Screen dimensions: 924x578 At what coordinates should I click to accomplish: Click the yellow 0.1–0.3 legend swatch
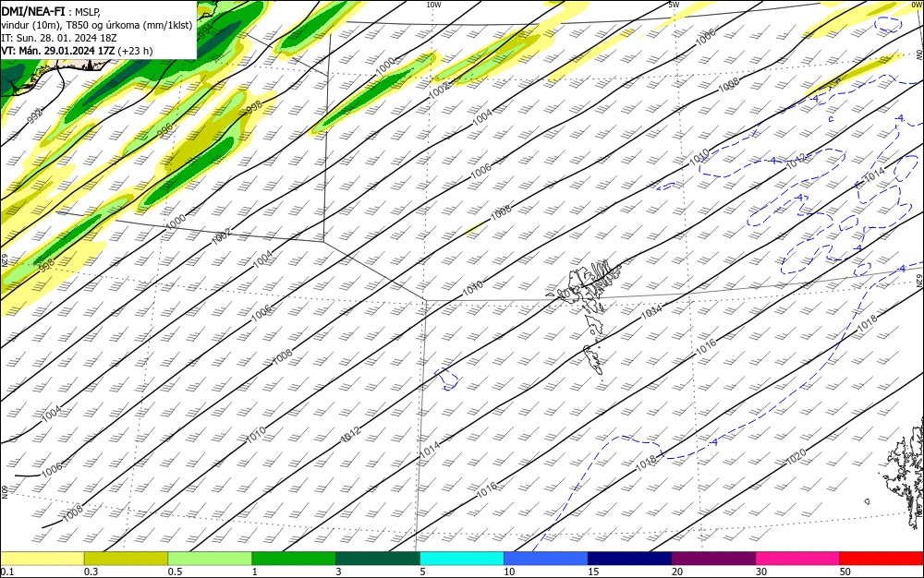click(x=42, y=559)
